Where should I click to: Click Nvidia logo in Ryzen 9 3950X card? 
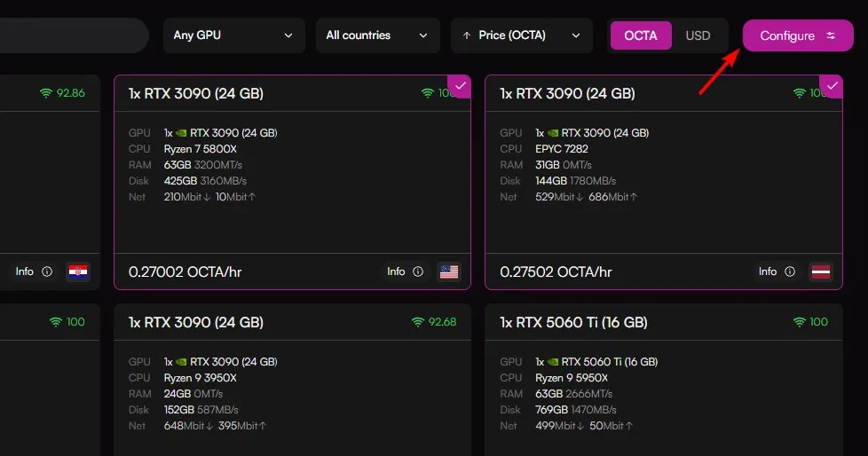181,362
